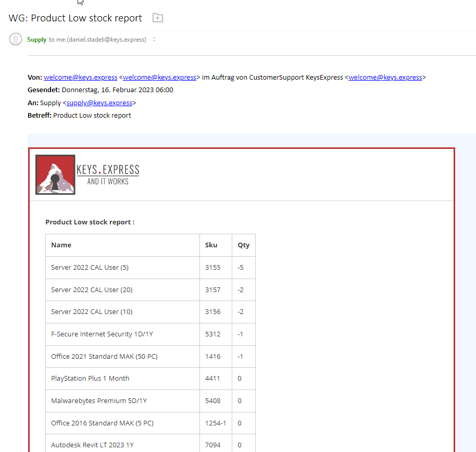Click the Keys.Express mountain keyhole logo
Viewport: 476px width, 452px height.
(x=55, y=174)
